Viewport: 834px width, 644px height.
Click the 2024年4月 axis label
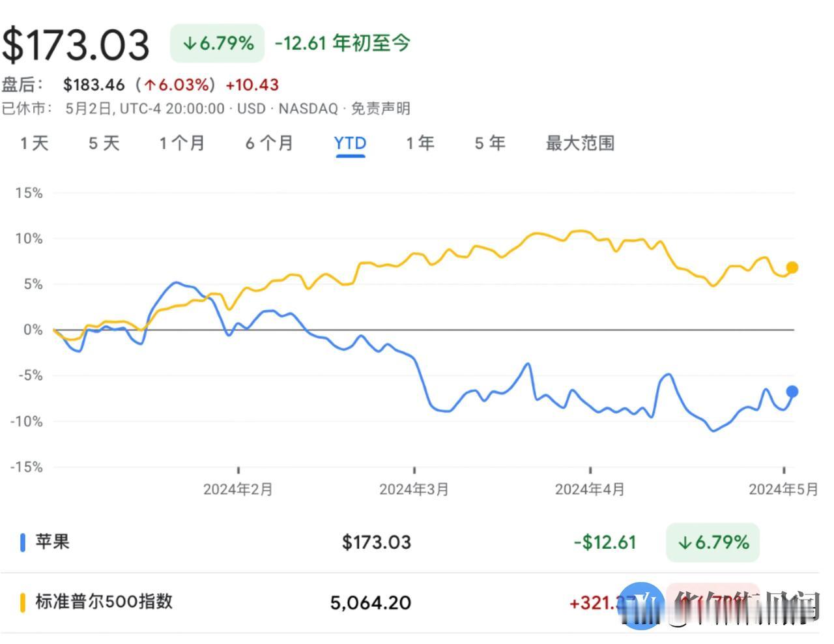[590, 490]
